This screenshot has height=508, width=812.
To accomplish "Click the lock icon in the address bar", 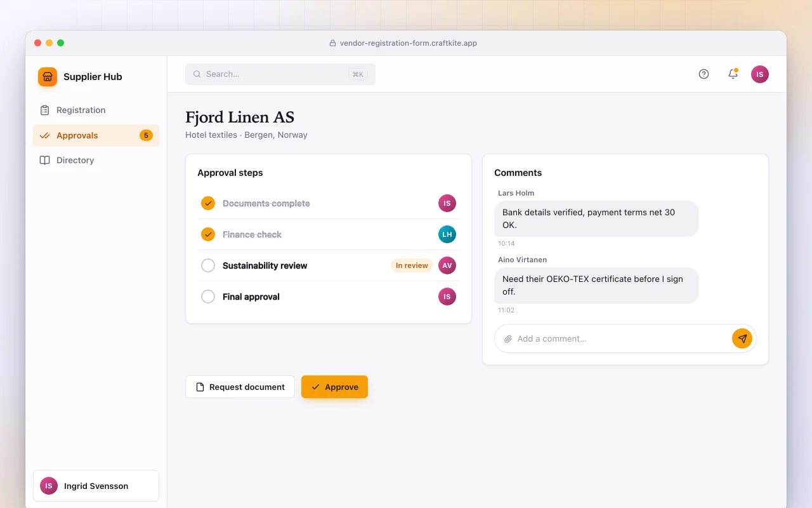I will point(332,43).
